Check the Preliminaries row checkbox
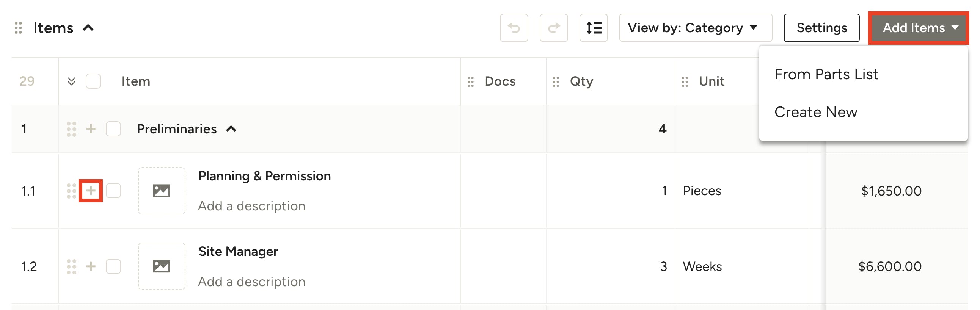The height and width of the screenshot is (310, 980). (113, 129)
